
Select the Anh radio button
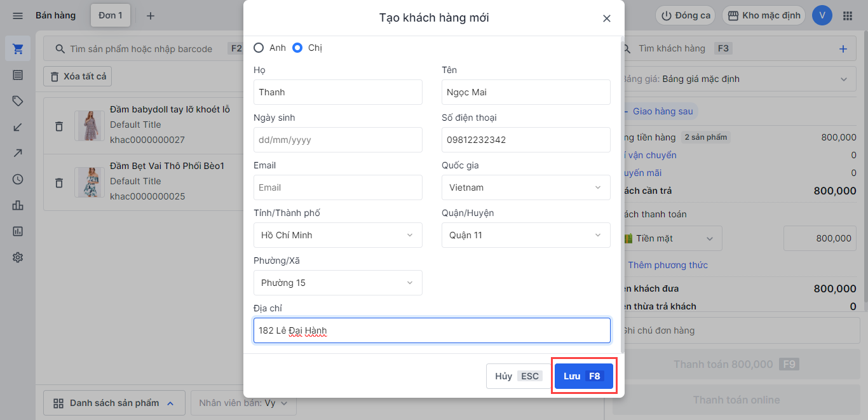tap(259, 48)
